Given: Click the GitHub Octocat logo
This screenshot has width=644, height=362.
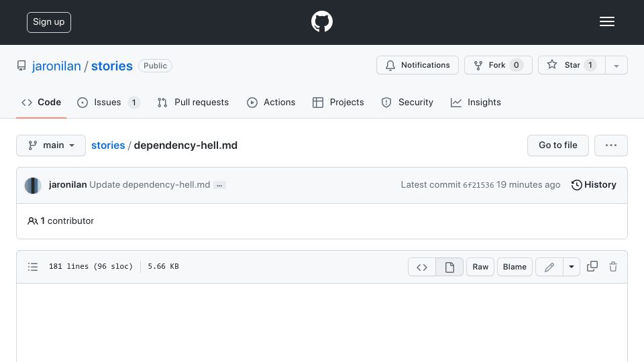Looking at the screenshot, I should 321,21.
